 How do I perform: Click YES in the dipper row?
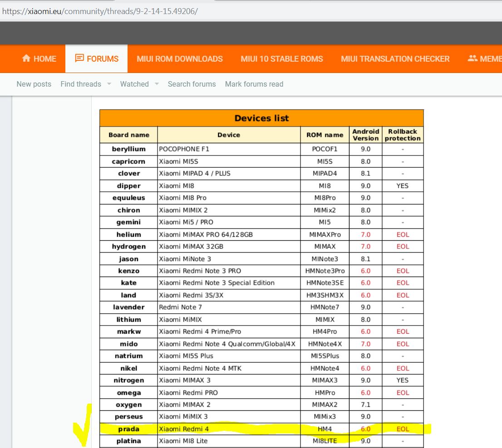(403, 186)
